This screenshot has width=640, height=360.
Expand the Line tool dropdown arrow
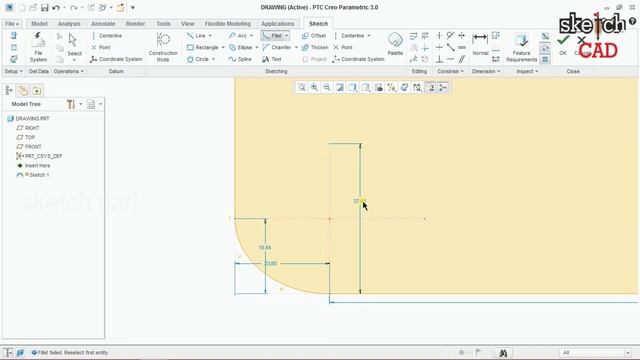(210, 36)
